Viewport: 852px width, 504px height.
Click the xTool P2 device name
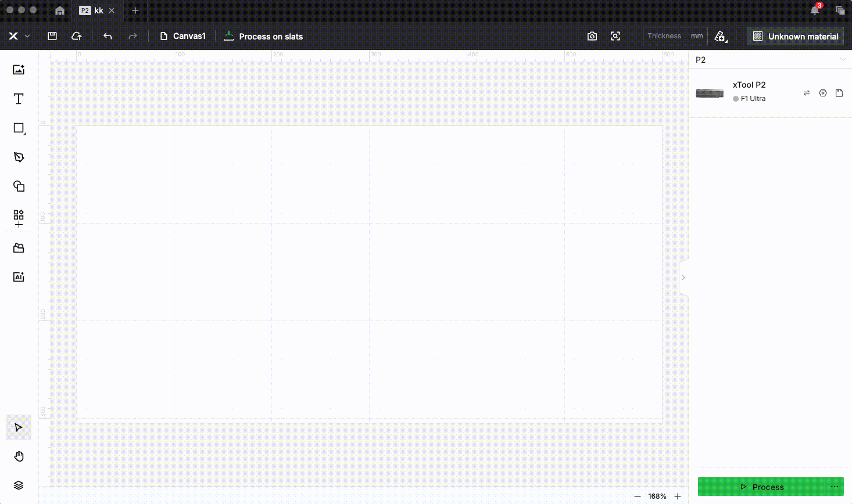click(749, 85)
